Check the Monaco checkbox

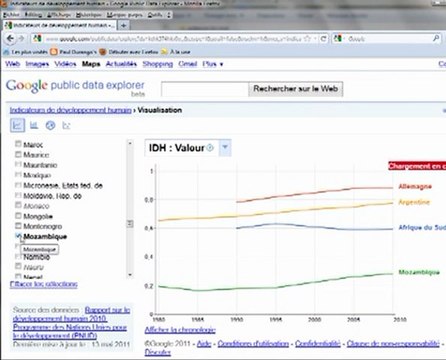coord(18,205)
